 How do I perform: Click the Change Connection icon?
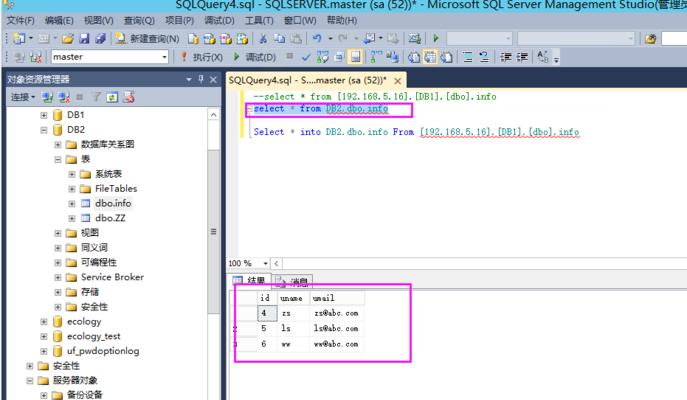pyautogui.click(x=36, y=57)
